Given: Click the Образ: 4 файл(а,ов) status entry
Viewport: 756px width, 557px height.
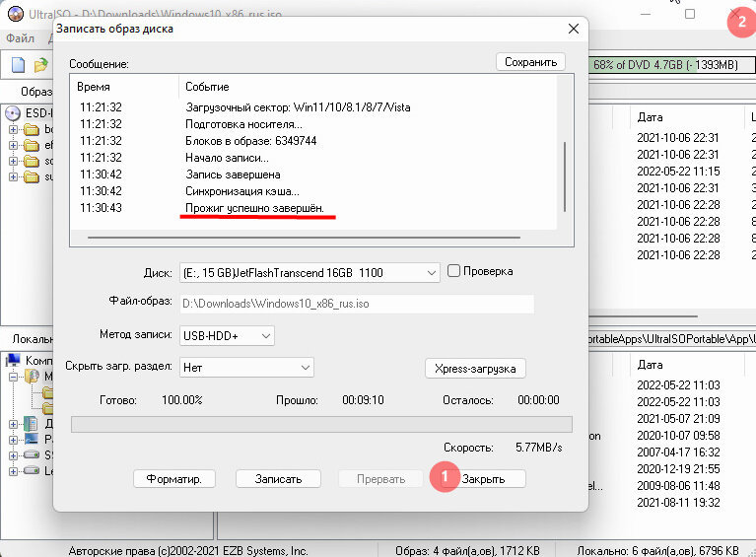Looking at the screenshot, I should [x=467, y=551].
